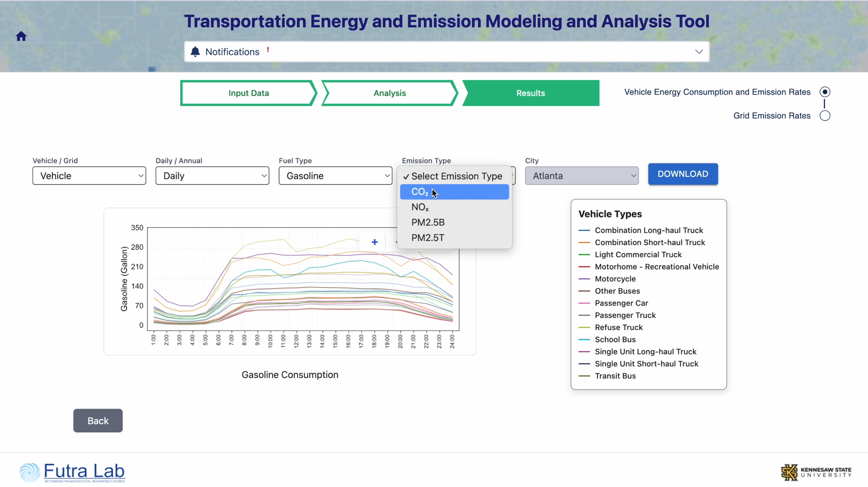Expand the Notifications panel chevron

click(699, 52)
